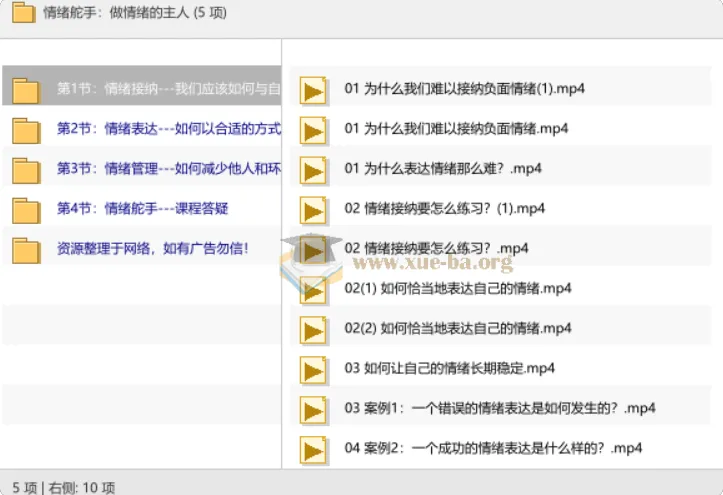
Task: Open folder name 资源整理于网络，如有广告勿信!
Action: click(153, 249)
